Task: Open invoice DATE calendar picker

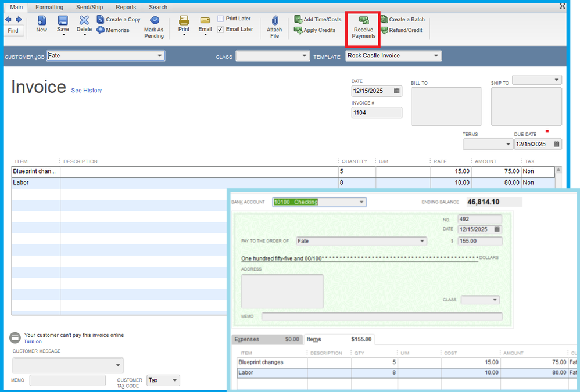Action: [x=397, y=91]
